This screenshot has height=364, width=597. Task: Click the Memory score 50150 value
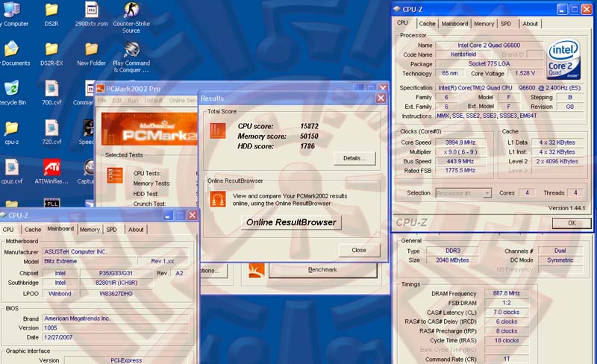pos(309,136)
